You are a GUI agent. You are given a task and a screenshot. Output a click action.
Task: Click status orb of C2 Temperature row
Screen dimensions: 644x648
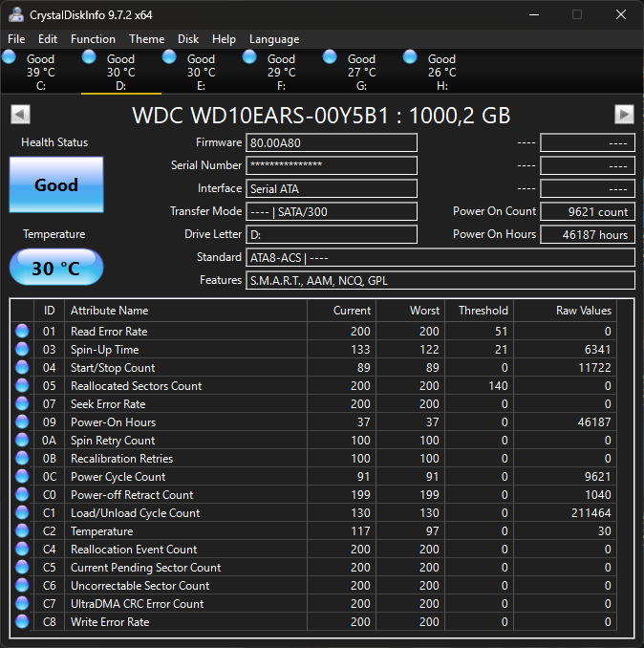point(22,531)
